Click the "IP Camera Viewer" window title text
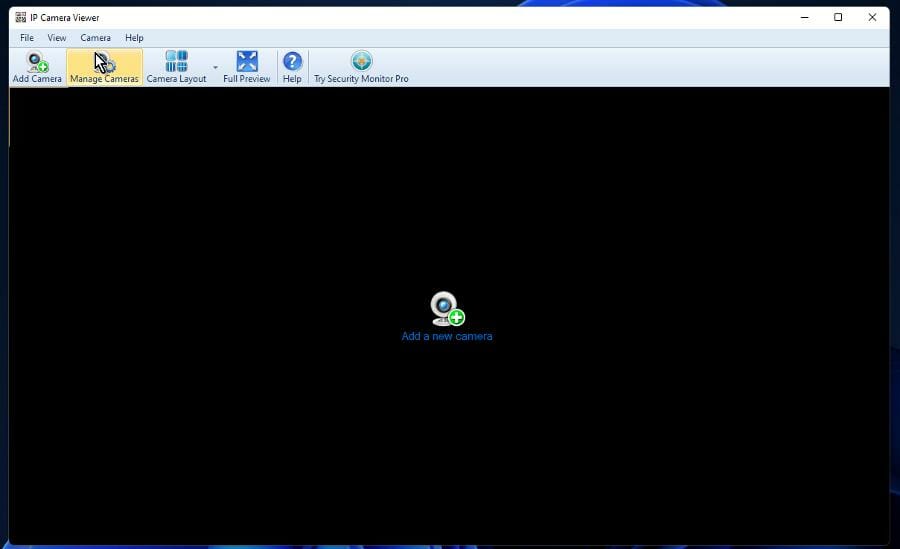Screen dimensions: 900x549 [65, 18]
